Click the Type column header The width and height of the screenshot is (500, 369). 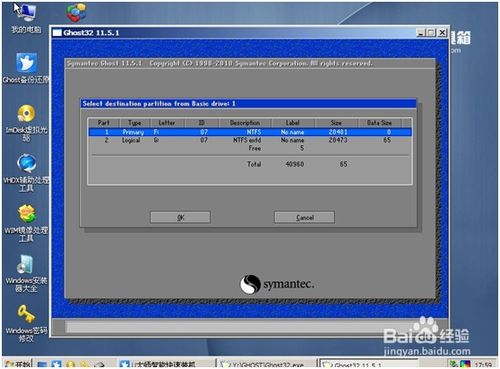[134, 123]
